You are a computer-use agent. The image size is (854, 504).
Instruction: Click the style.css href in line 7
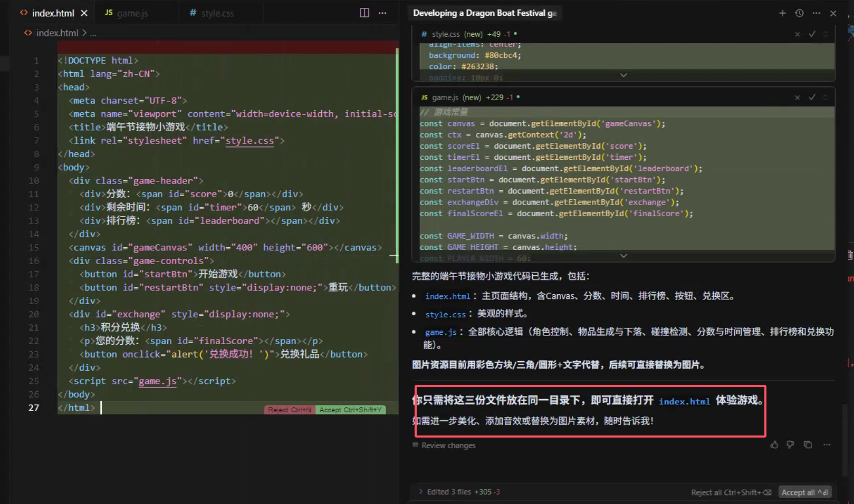(x=250, y=141)
